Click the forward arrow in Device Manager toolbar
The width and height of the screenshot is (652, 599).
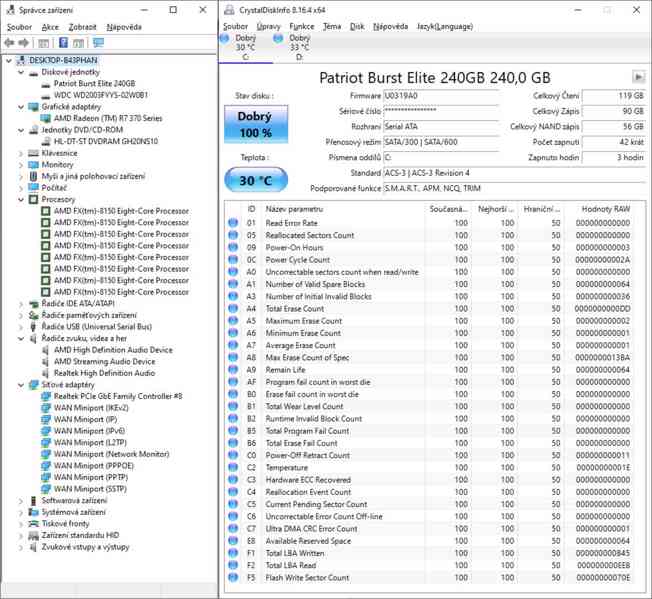(x=24, y=42)
